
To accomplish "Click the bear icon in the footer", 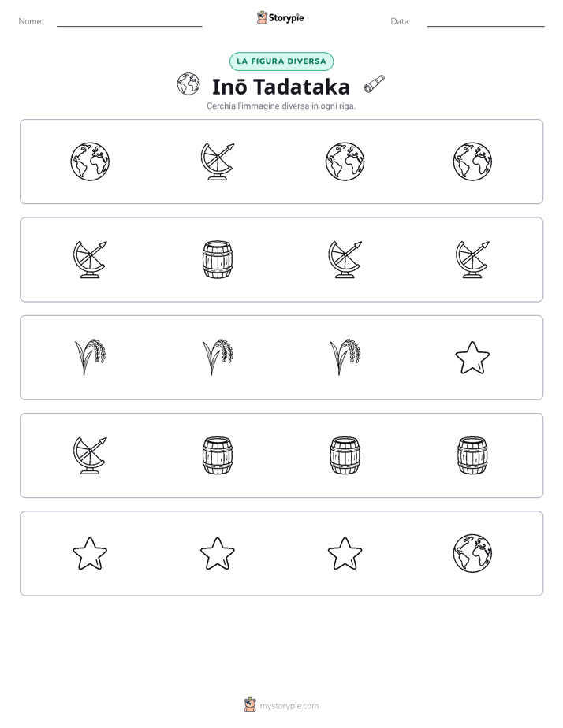I will coord(250,705).
